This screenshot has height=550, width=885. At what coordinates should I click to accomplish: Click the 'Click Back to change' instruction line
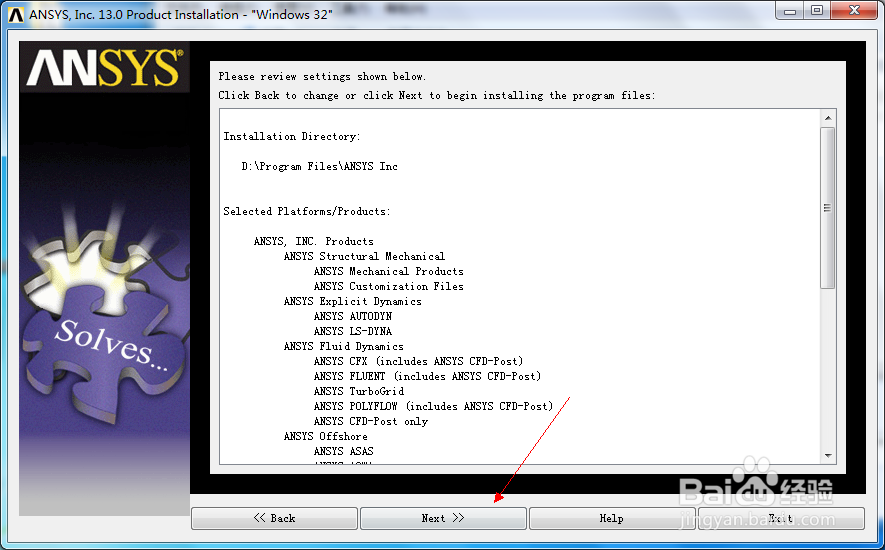[437, 95]
